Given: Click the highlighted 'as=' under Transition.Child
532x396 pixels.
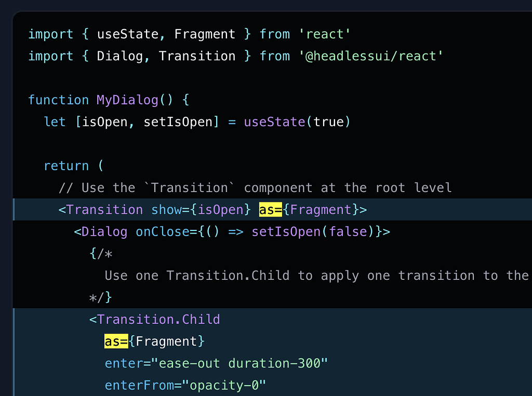Looking at the screenshot, I should (x=116, y=341).
